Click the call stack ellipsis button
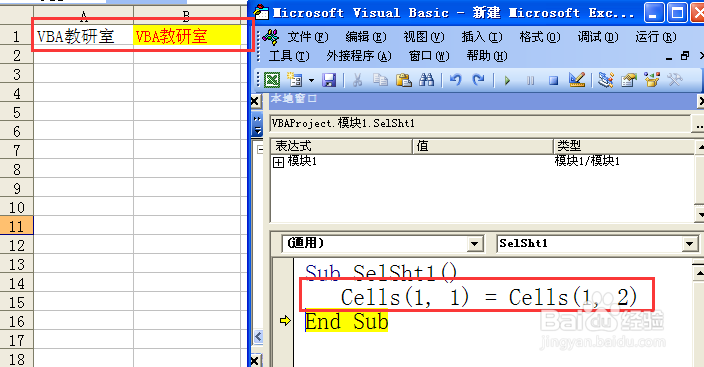The width and height of the screenshot is (704, 367). (698, 123)
